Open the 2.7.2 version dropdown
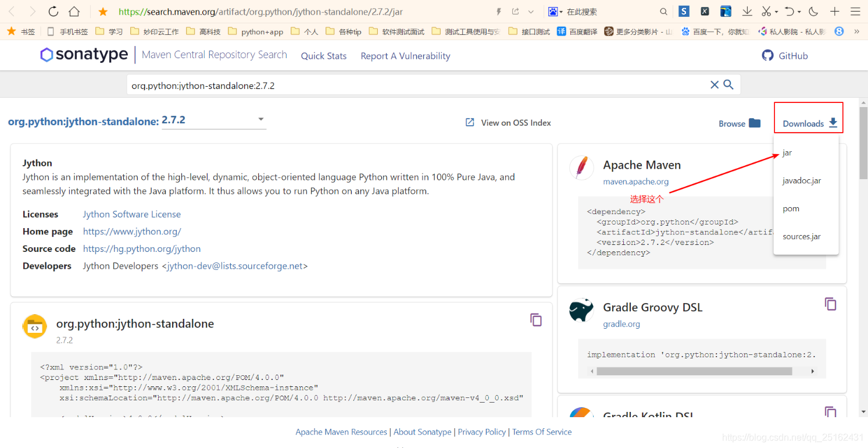This screenshot has height=448, width=868. pos(213,120)
